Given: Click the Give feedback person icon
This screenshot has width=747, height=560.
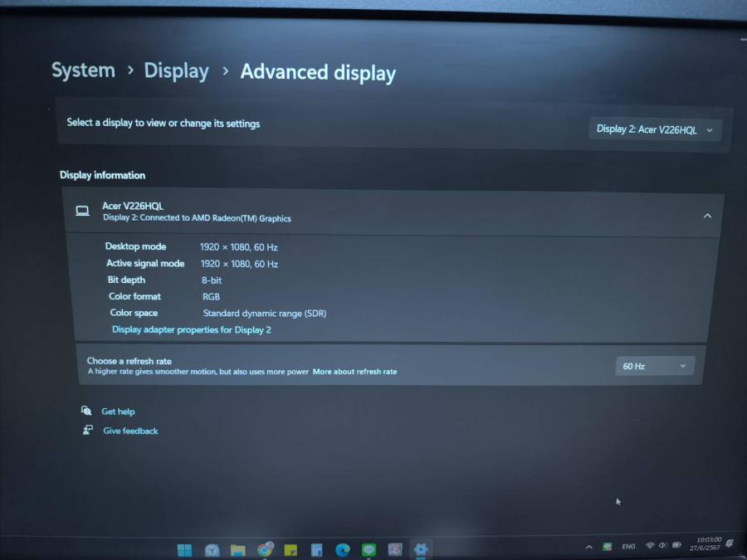Looking at the screenshot, I should pos(88,430).
